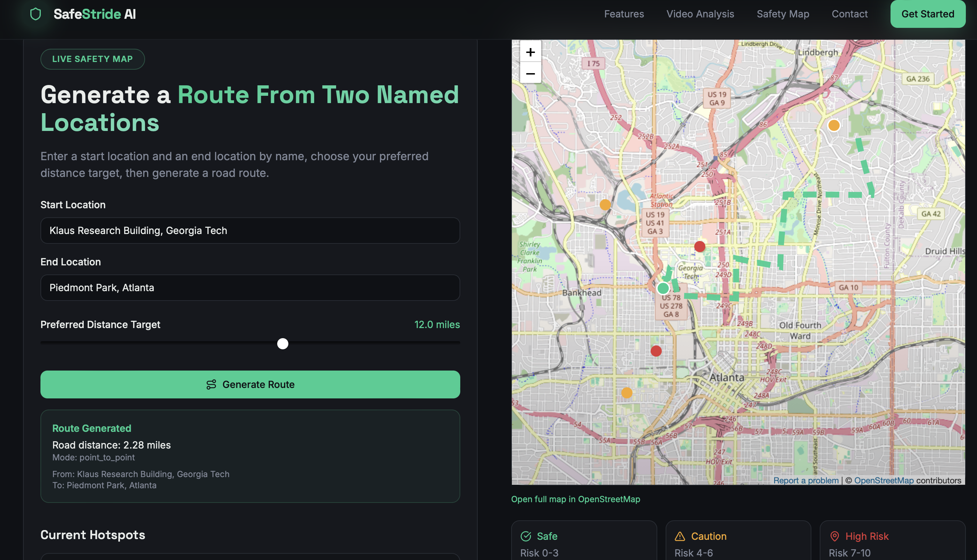This screenshot has width=977, height=560.
Task: Click the Caution warning triangle icon
Action: (680, 536)
